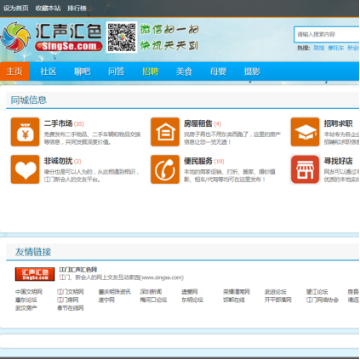Click the 二手市场 money bag icon

coord(25,132)
